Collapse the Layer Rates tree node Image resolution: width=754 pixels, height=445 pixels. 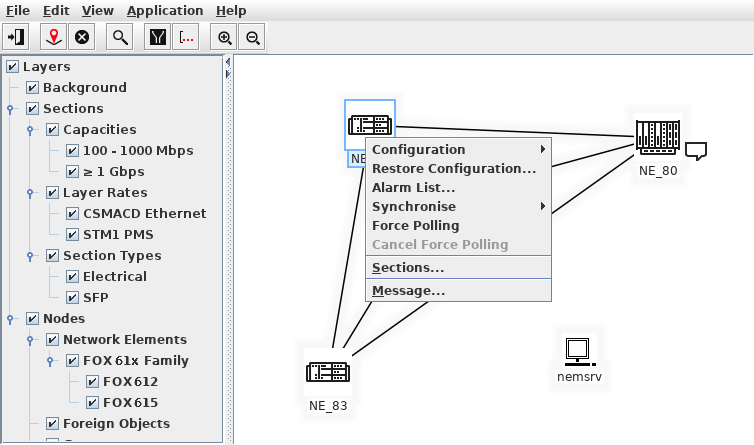coord(31,193)
